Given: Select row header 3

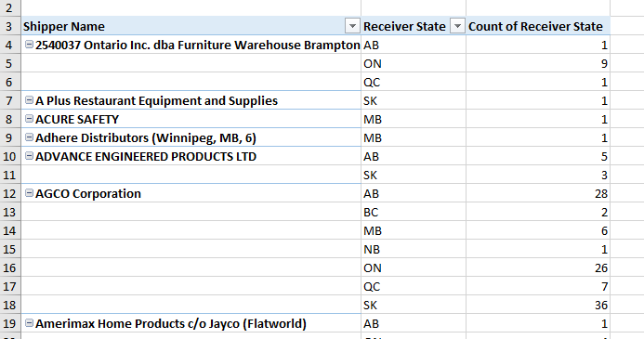Looking at the screenshot, I should 10,26.
